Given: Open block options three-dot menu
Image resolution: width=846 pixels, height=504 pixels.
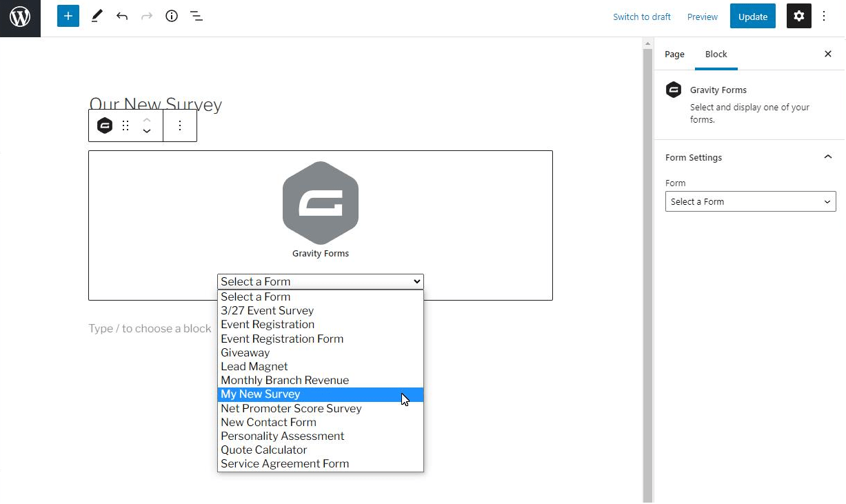Looking at the screenshot, I should (180, 125).
